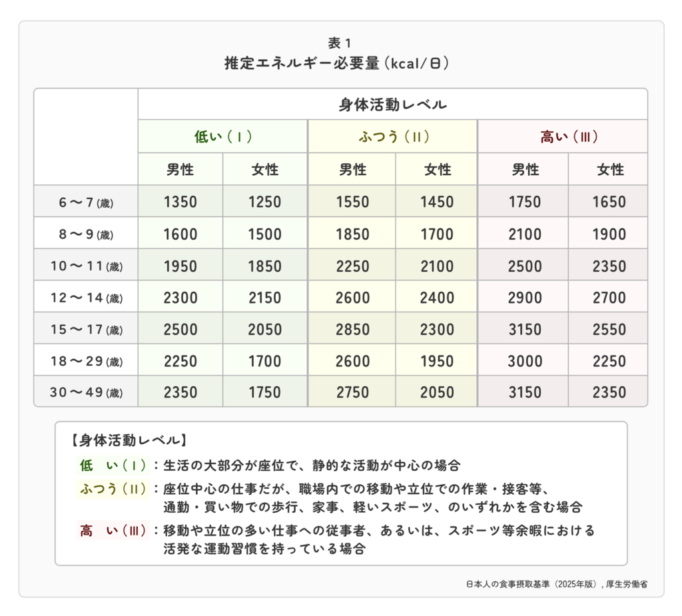
Task: Click cell 2100 in the 8〜9 row
Action: coord(525,234)
